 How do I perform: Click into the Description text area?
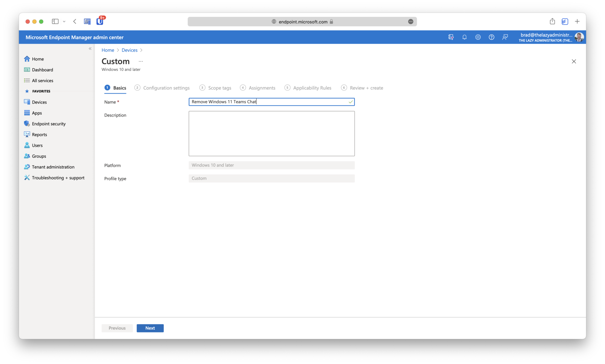(271, 133)
